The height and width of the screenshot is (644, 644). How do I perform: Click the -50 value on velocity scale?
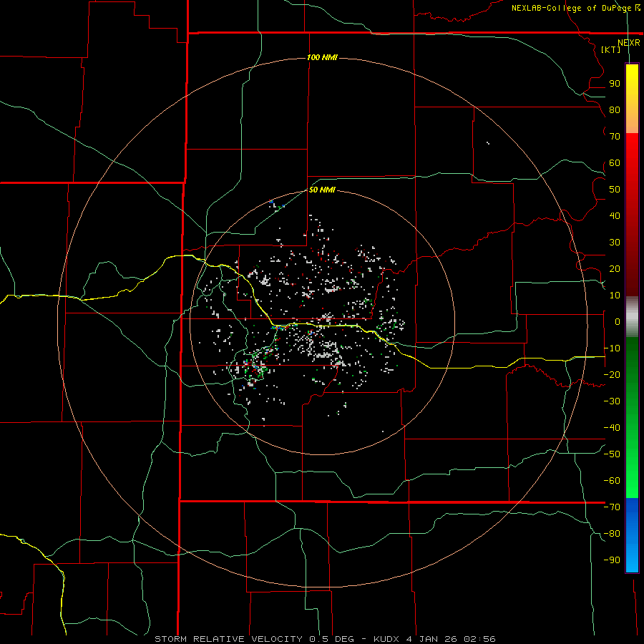pyautogui.click(x=612, y=454)
